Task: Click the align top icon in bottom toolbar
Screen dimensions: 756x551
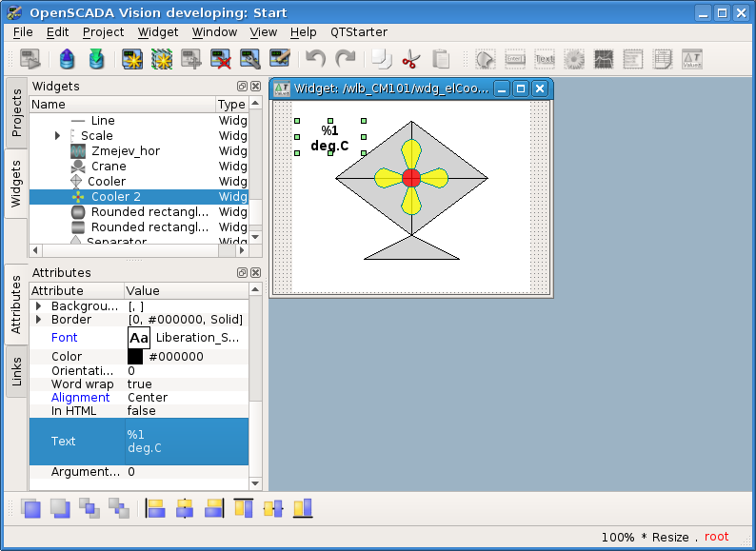Action: [x=244, y=508]
